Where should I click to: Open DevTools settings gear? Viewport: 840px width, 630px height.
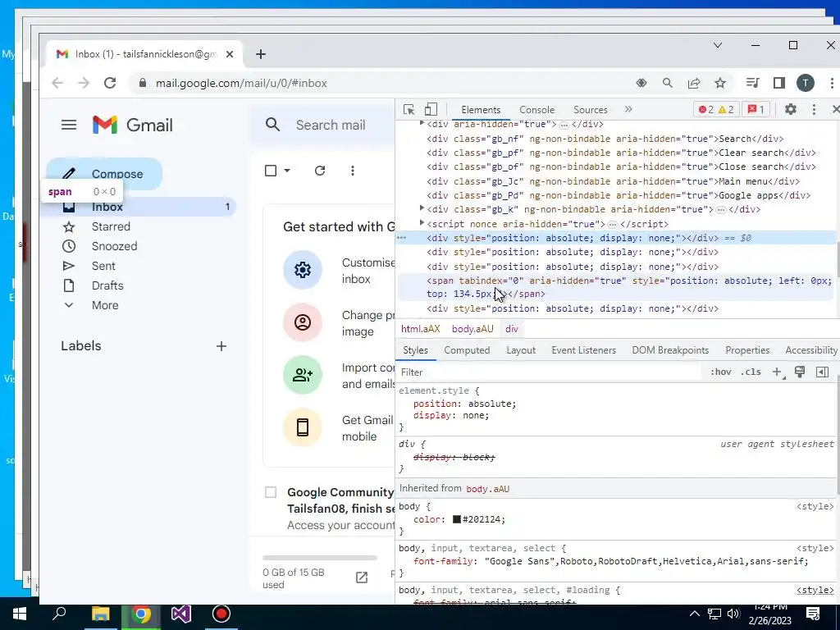[790, 109]
